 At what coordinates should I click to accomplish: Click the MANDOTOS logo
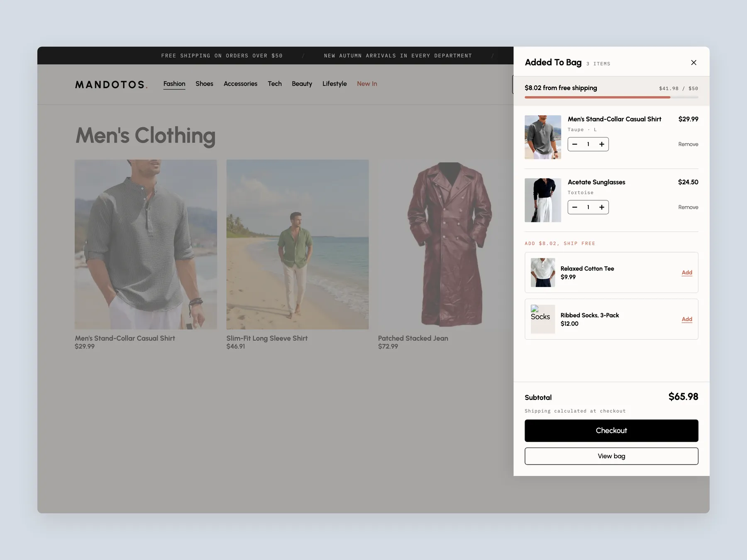(111, 85)
